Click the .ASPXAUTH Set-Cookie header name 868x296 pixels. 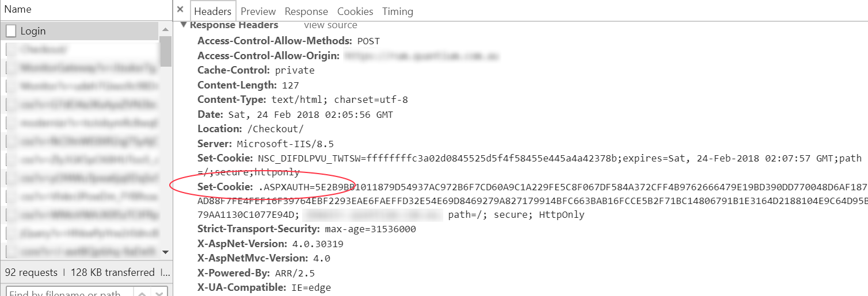(x=225, y=187)
